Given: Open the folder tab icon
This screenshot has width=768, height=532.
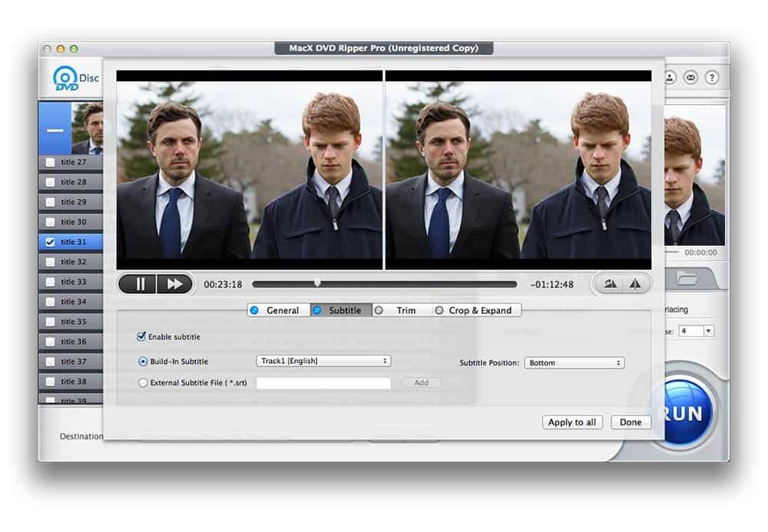Looking at the screenshot, I should pos(686,279).
